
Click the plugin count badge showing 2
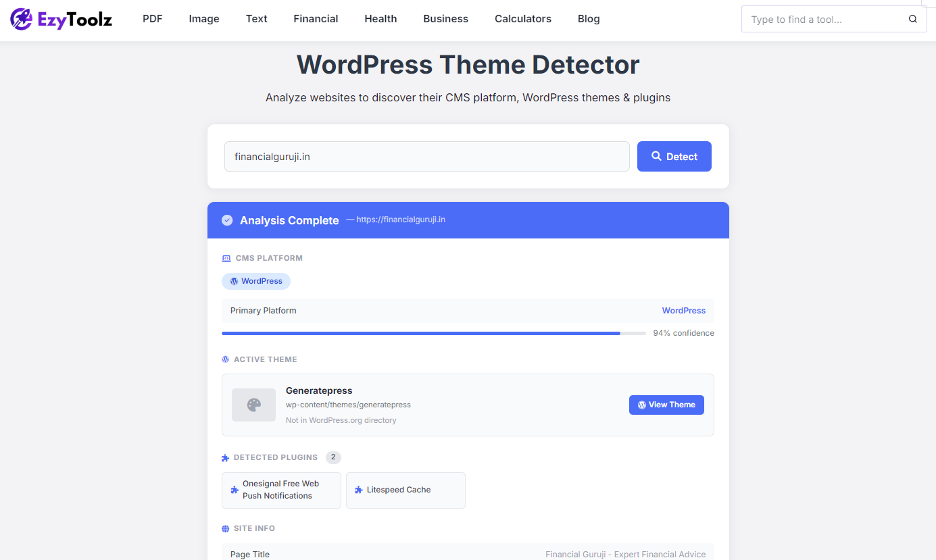click(x=332, y=457)
